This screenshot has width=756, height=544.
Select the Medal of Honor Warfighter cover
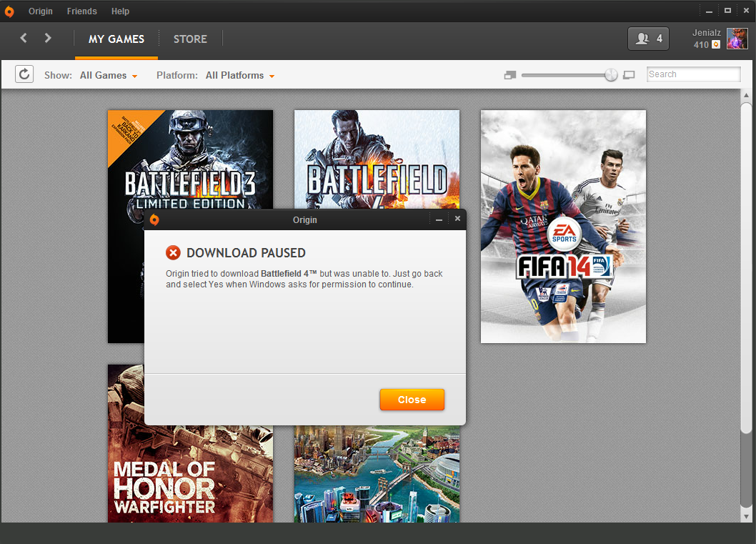point(190,474)
